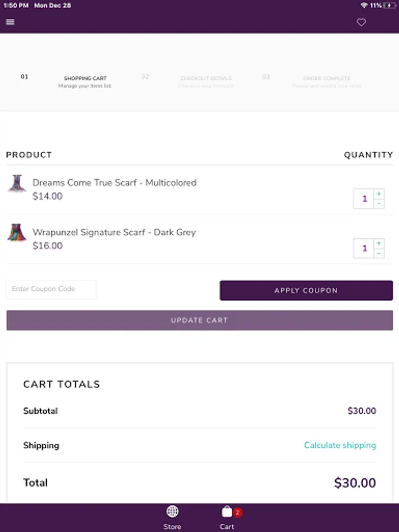Click the Wrapunzel Signature Scarf thumbnail
Screen dimensions: 399x532
[x=17, y=232]
